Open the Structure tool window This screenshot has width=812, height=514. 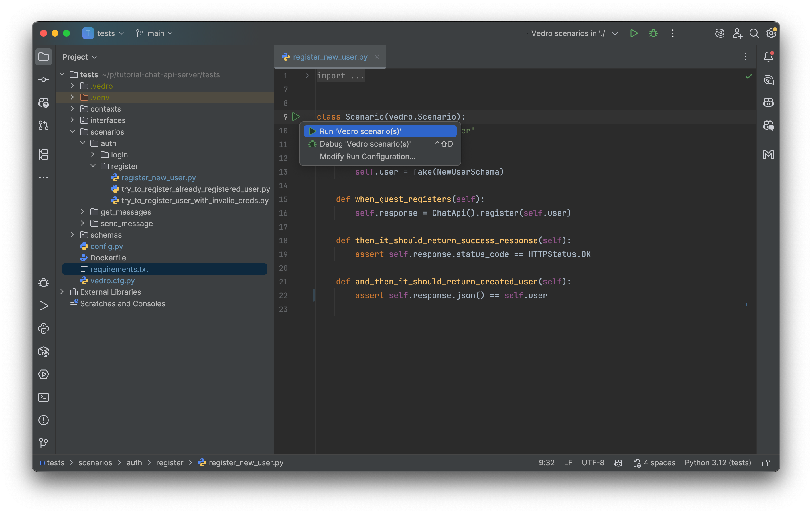[44, 155]
